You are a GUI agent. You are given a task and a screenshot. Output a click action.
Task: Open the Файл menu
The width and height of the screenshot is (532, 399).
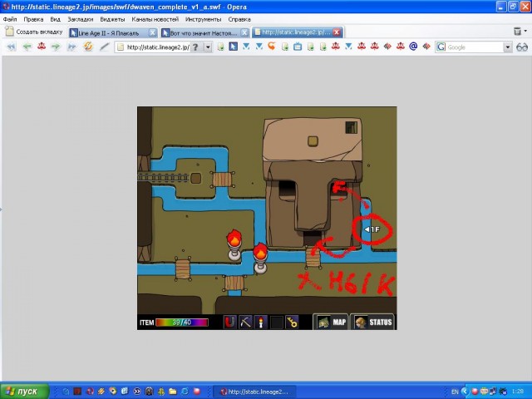10,19
